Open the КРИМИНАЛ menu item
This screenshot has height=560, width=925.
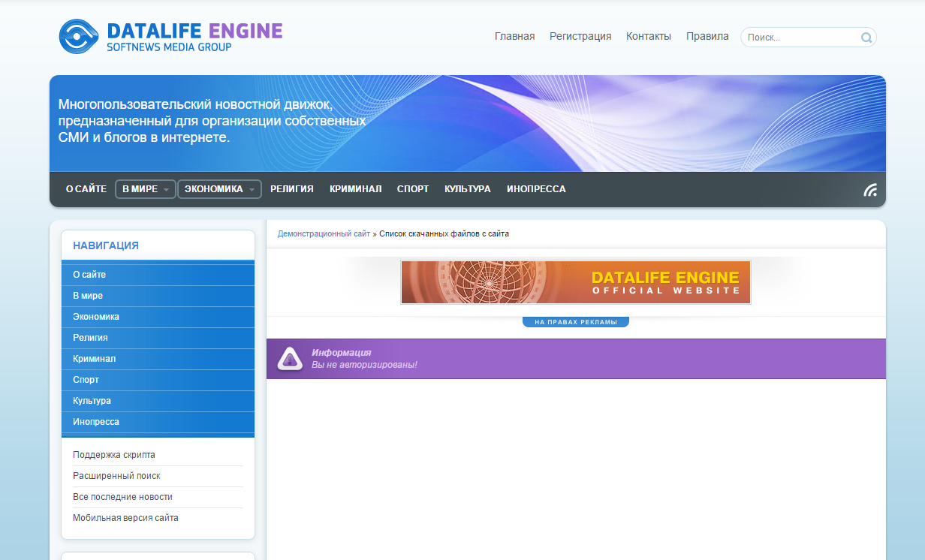click(x=356, y=189)
